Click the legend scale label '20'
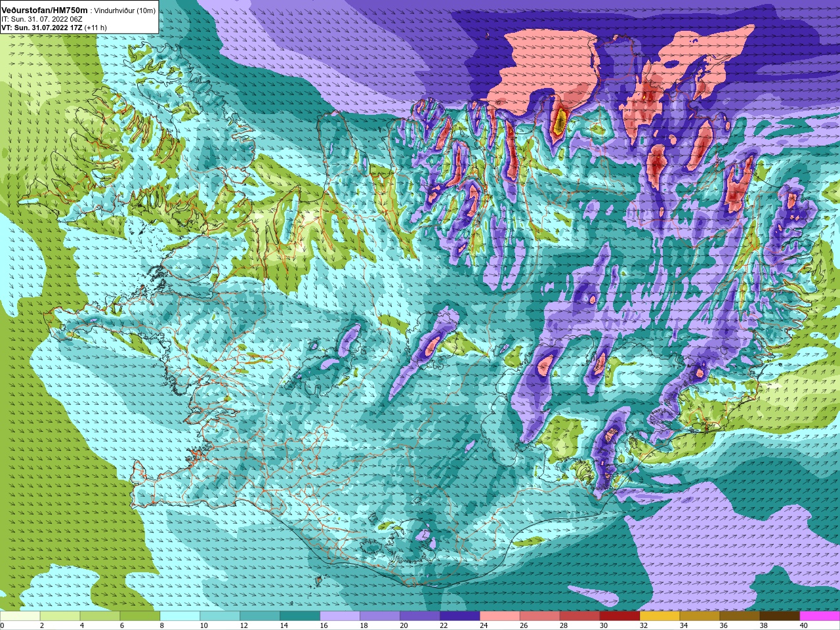The width and height of the screenshot is (840, 630). click(404, 625)
